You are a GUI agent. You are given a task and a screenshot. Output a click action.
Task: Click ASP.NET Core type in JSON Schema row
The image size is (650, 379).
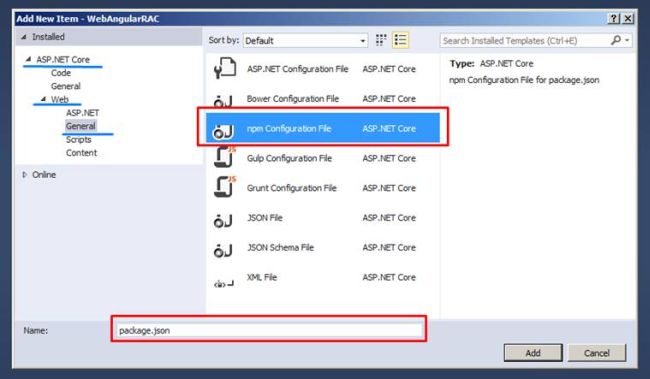(389, 248)
